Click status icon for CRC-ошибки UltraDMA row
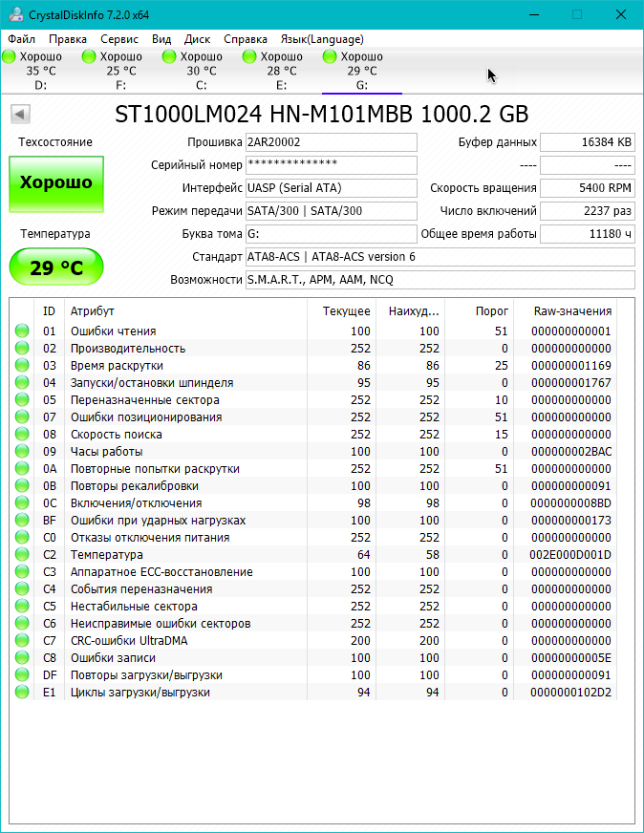Viewport: 644px width, 833px height. [22, 640]
